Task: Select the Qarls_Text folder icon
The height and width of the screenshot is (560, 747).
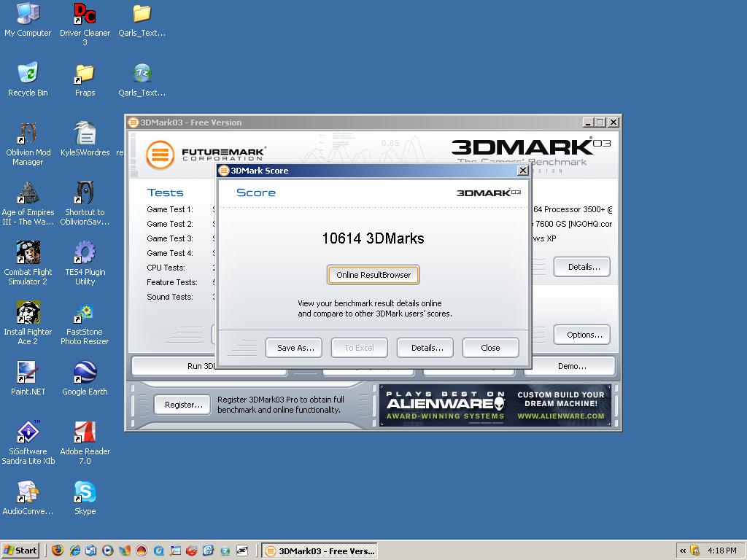Action: coord(142,20)
